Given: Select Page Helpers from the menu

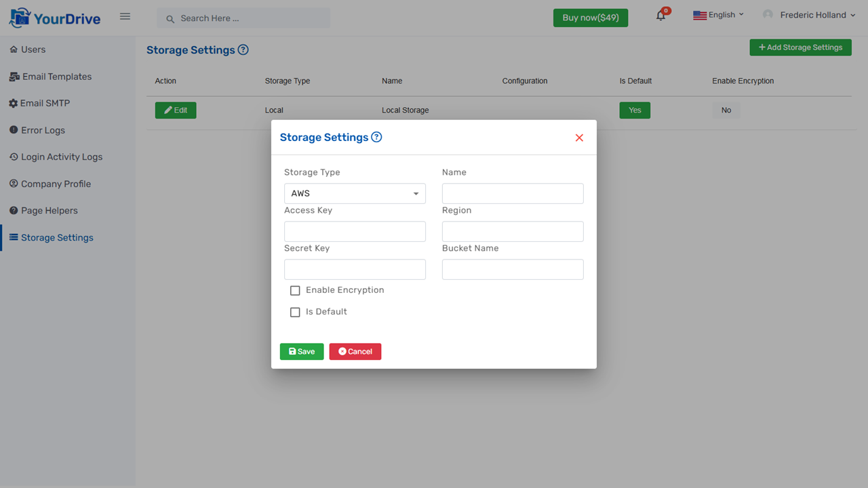Looking at the screenshot, I should coord(47,210).
